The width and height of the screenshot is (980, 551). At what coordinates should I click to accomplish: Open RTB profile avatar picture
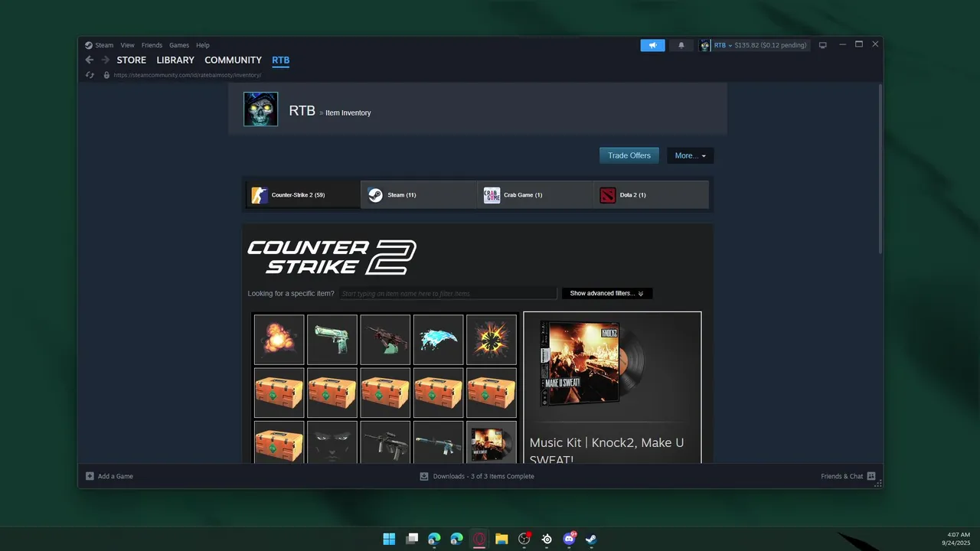pyautogui.click(x=260, y=109)
